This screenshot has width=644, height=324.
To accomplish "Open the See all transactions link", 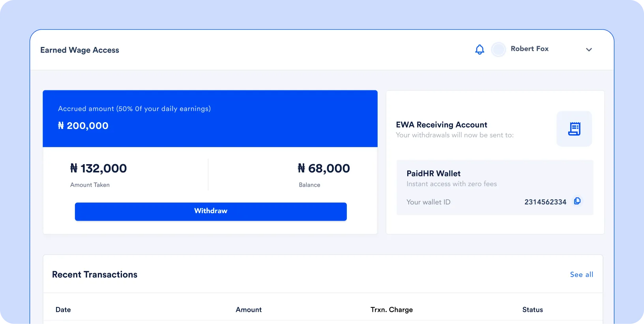I will click(x=581, y=275).
